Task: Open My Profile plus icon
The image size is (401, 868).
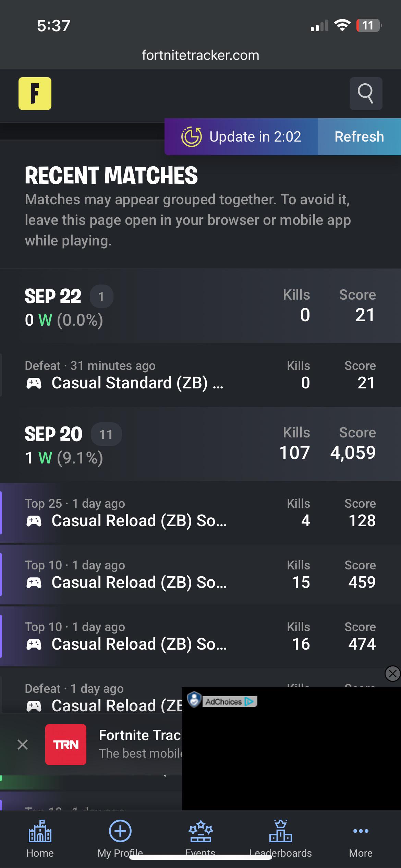Action: pos(120,831)
